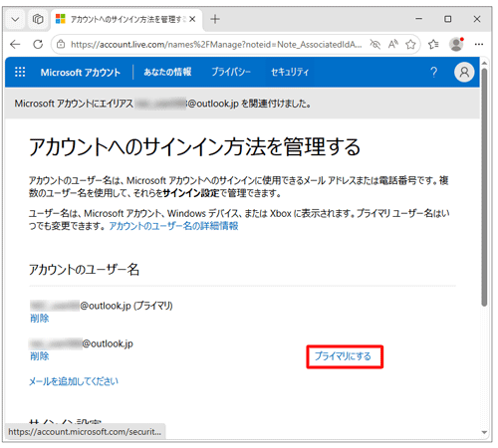Select the アカウントのユーザー名 heading
This screenshot has width=498, height=448.
click(84, 270)
